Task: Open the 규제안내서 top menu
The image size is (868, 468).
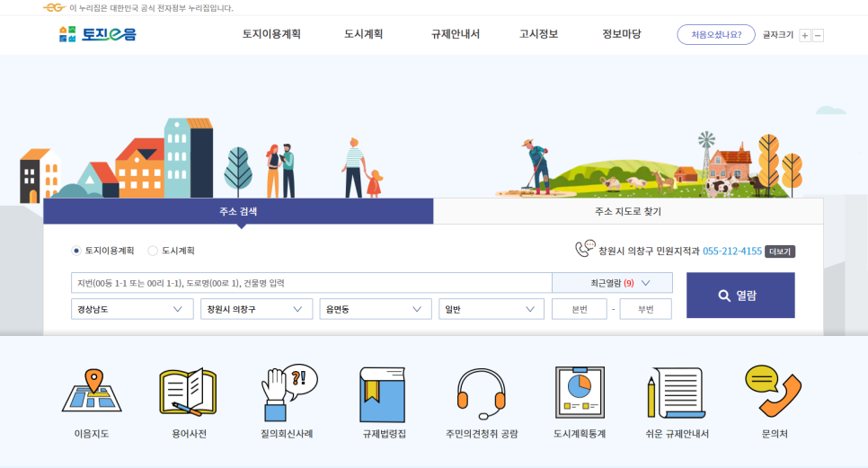Action: 455,34
